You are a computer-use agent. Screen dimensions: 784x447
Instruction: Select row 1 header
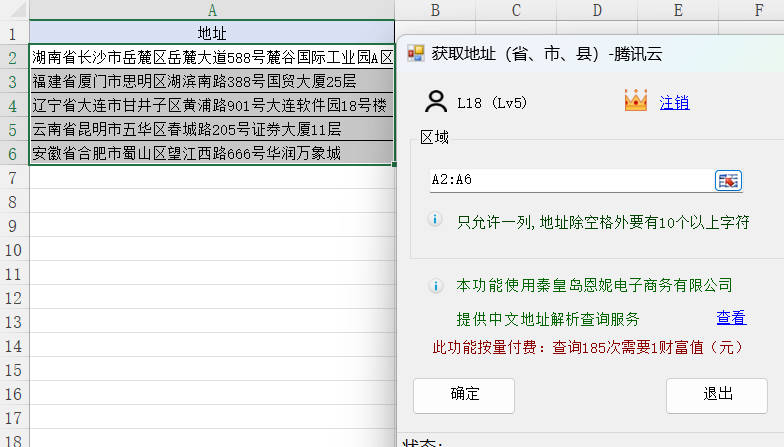(x=14, y=33)
